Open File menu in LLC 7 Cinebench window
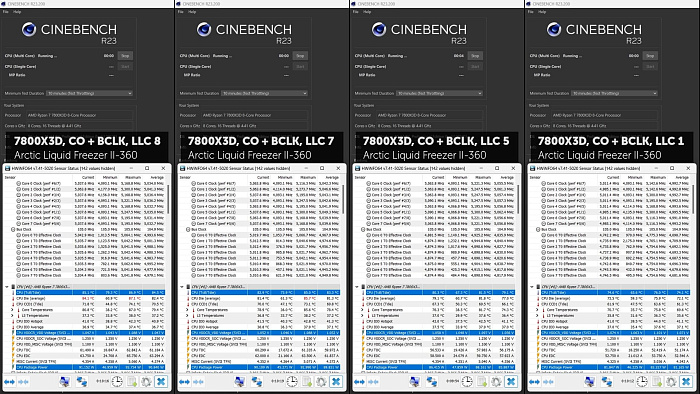The image size is (700, 394). coord(180,12)
